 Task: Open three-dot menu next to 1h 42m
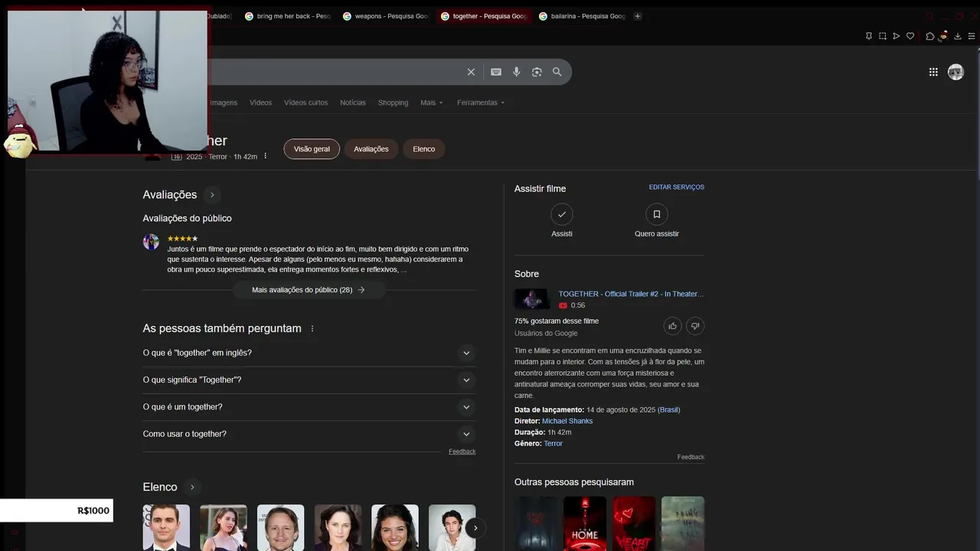pyautogui.click(x=266, y=156)
